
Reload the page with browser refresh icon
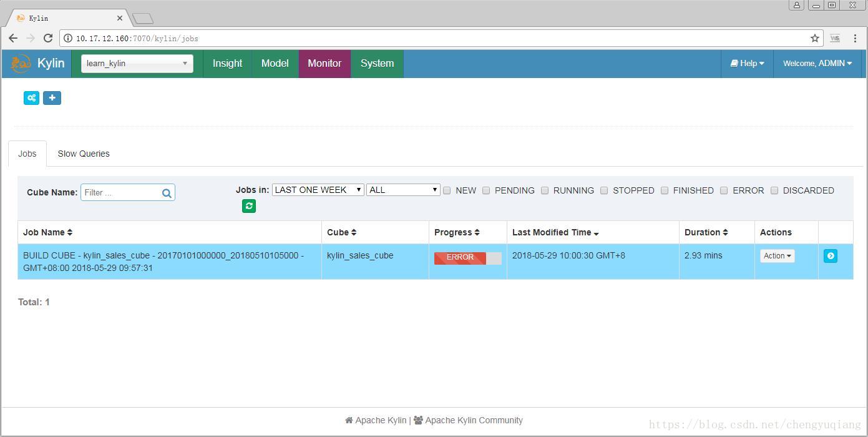pyautogui.click(x=48, y=38)
